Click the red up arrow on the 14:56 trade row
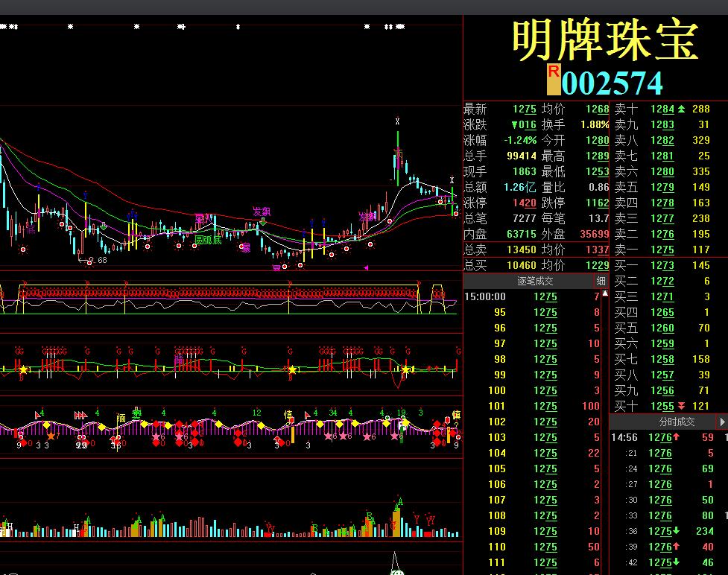Screen dimensions: 728x575 (x=676, y=437)
